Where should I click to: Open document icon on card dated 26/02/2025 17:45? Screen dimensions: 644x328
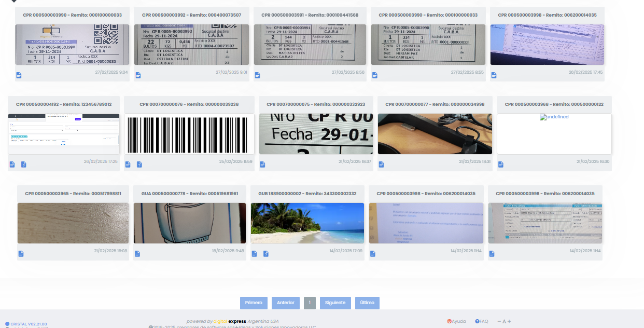click(494, 75)
